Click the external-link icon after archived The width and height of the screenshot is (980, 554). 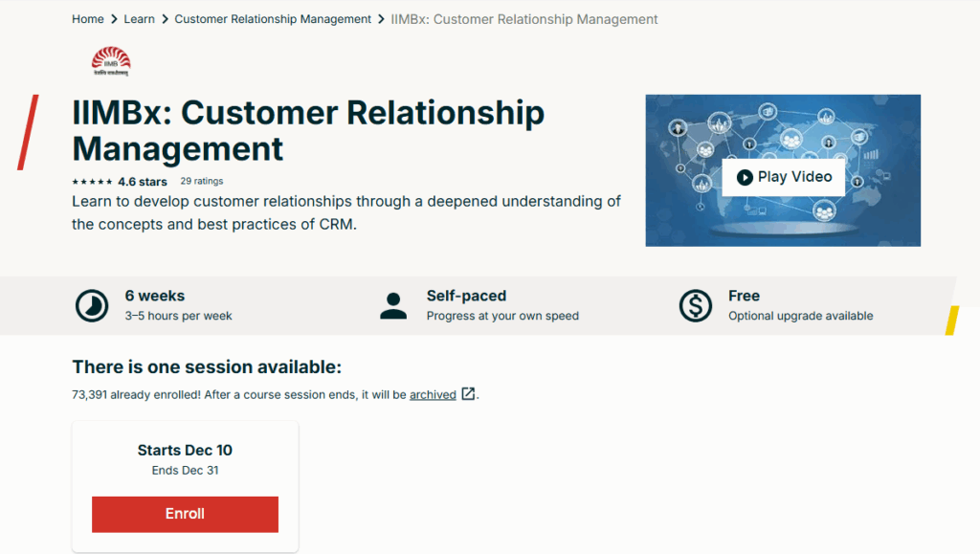467,393
